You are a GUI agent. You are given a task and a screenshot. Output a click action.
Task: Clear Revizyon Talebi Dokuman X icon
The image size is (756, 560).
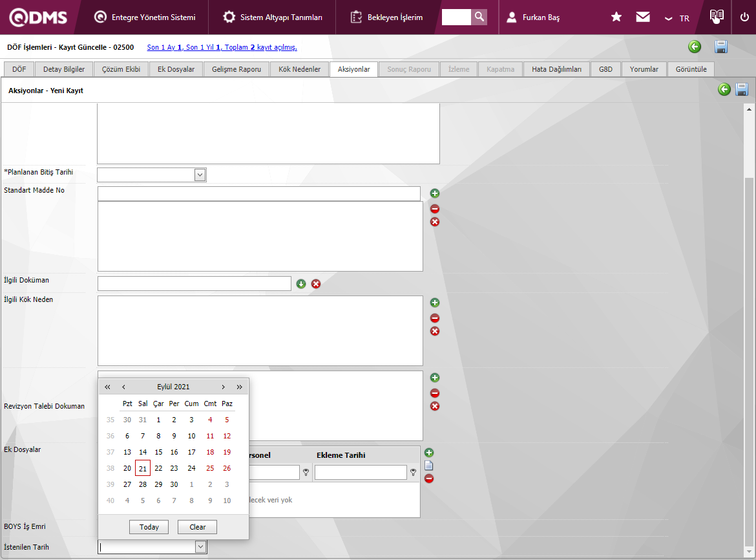434,406
